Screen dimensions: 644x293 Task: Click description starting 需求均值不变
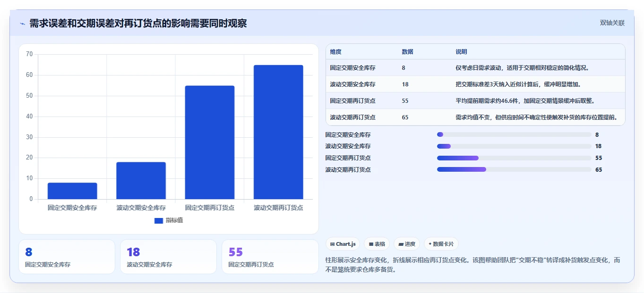[536, 117]
